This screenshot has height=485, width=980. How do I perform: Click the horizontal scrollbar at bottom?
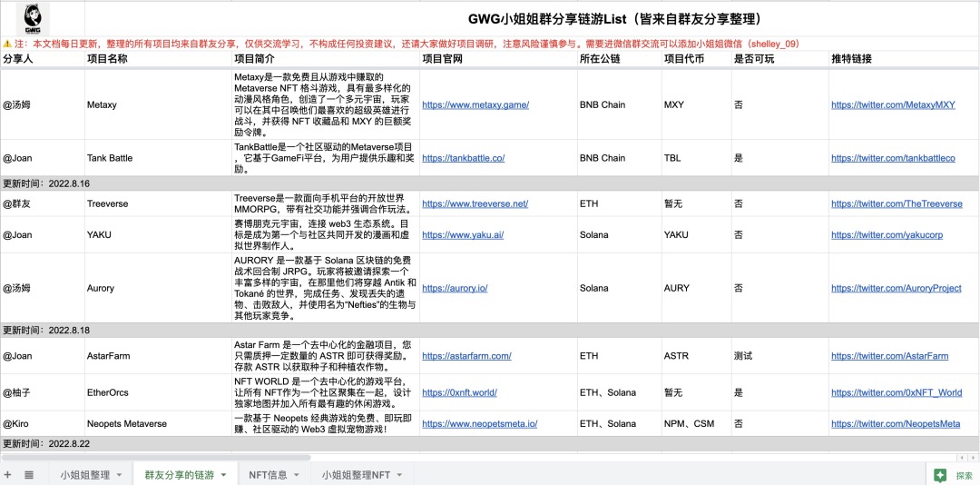[x=155, y=458]
